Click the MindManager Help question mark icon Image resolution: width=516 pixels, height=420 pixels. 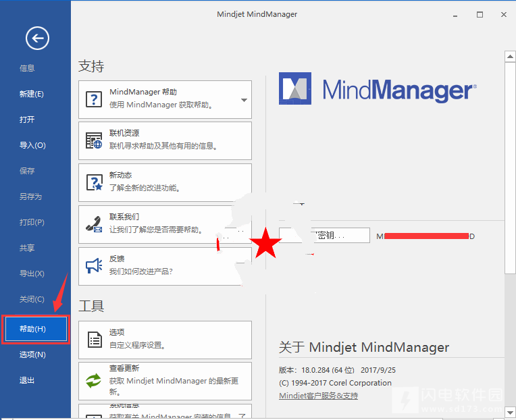(94, 99)
